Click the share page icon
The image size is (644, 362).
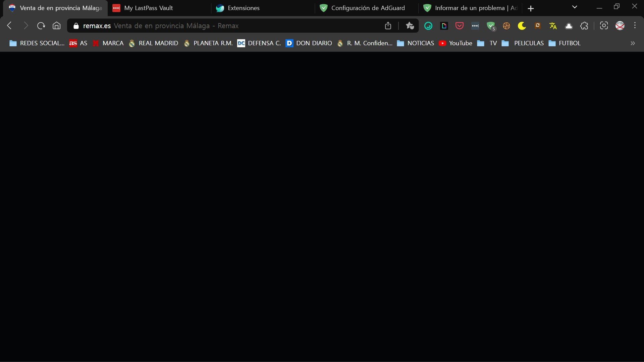388,26
